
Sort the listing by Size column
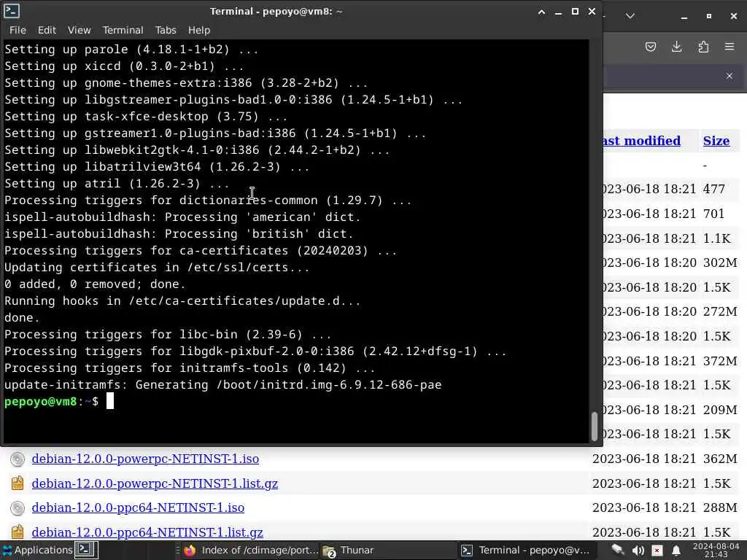[x=716, y=141]
